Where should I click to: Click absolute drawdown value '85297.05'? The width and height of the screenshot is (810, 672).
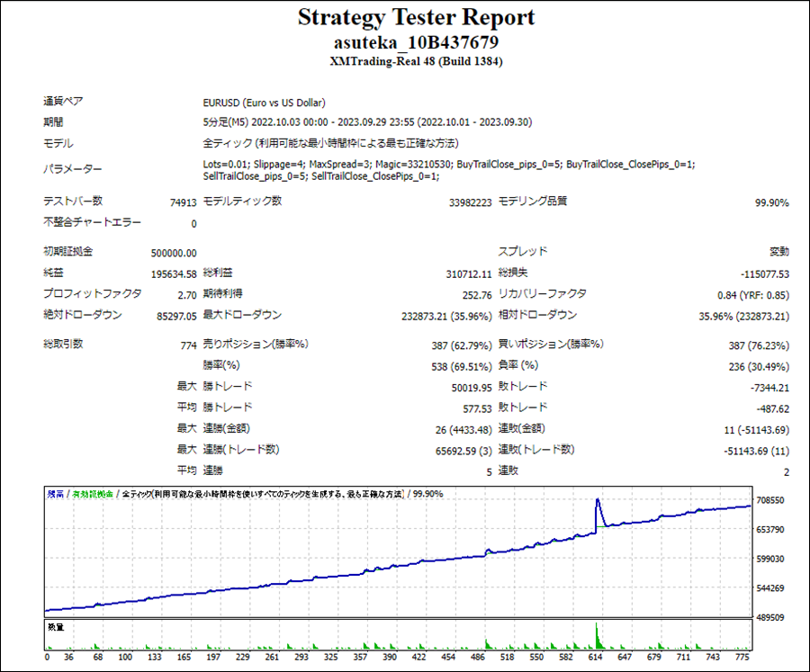click(176, 317)
